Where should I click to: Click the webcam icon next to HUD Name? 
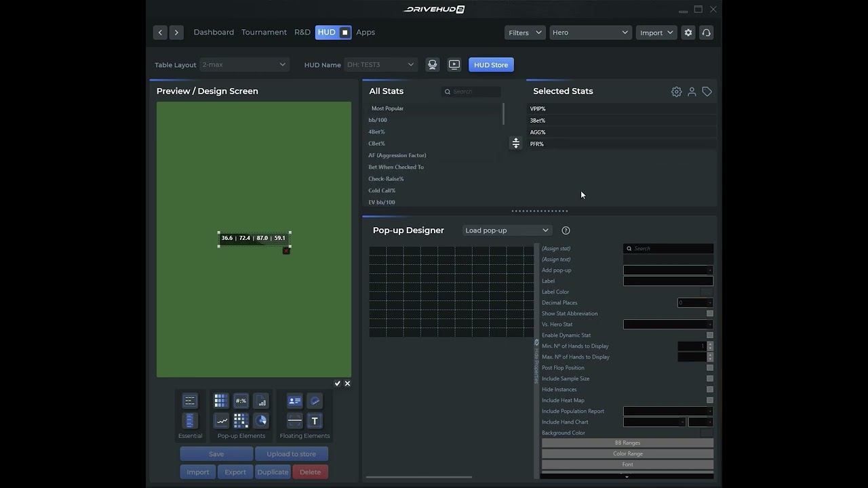click(432, 64)
